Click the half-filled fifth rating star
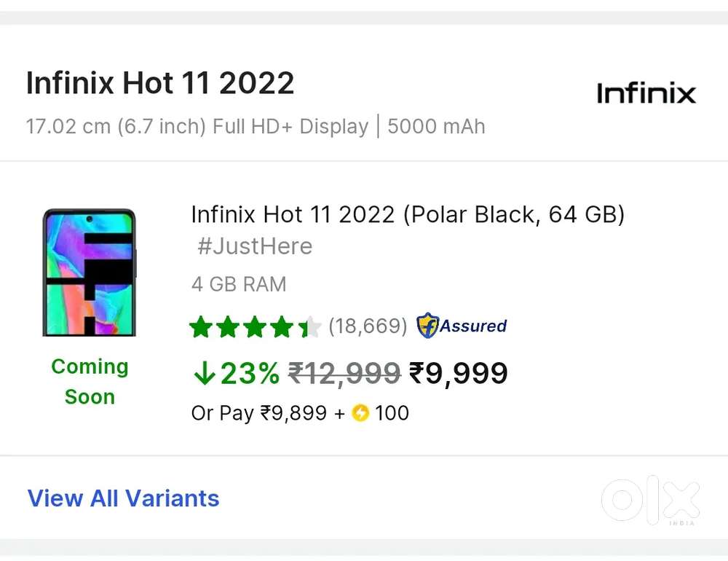The image size is (728, 561). [310, 327]
